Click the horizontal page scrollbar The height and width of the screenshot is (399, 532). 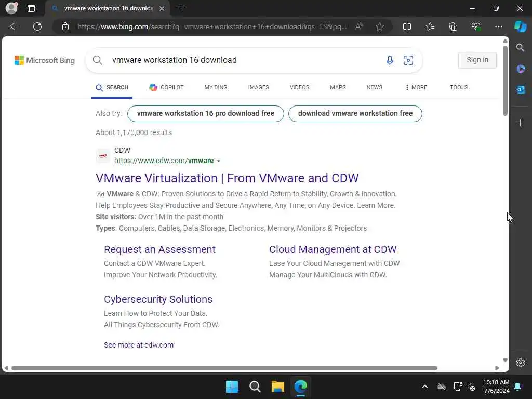pyautogui.click(x=224, y=368)
